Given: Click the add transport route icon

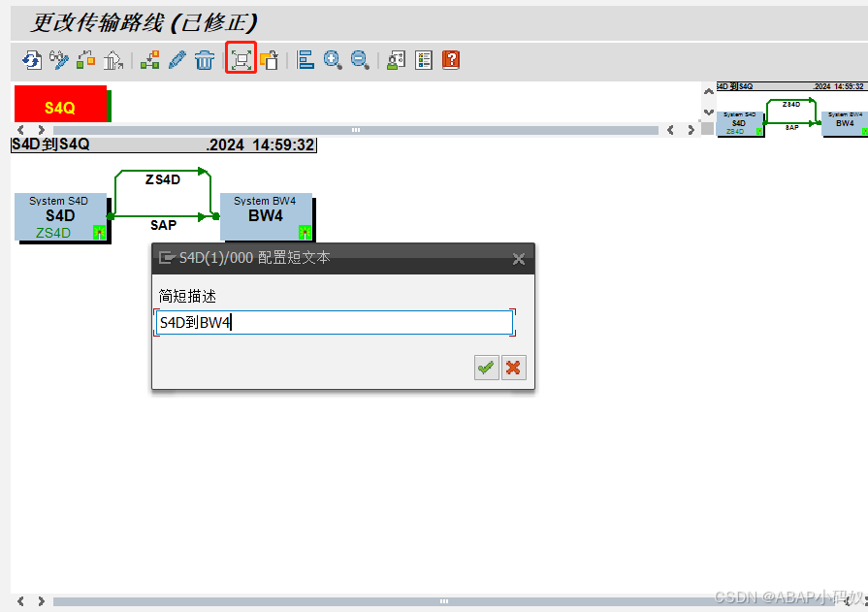Looking at the screenshot, I should (x=150, y=60).
